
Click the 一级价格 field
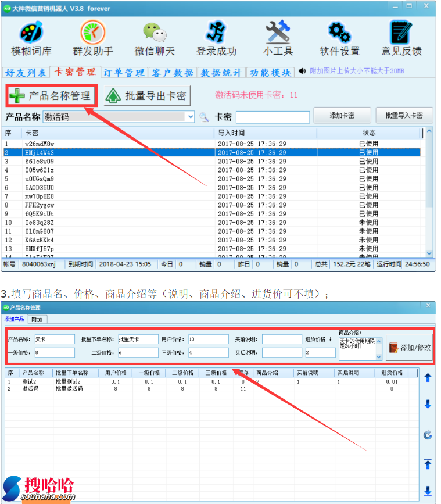(x=55, y=353)
